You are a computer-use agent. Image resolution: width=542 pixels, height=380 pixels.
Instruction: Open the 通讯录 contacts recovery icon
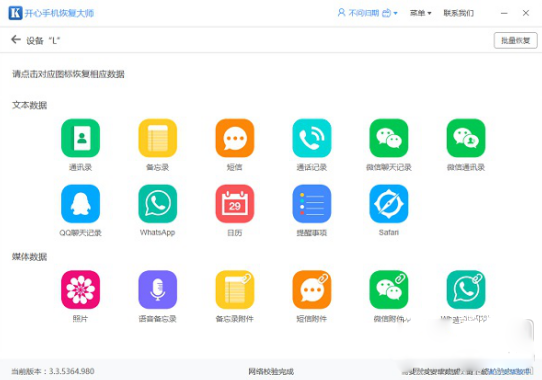pyautogui.click(x=81, y=138)
